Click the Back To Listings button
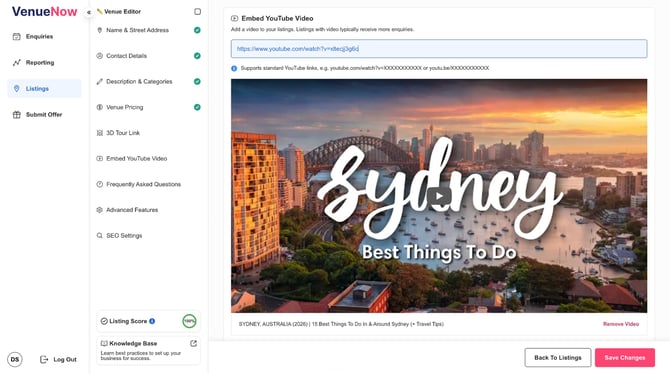 558,357
